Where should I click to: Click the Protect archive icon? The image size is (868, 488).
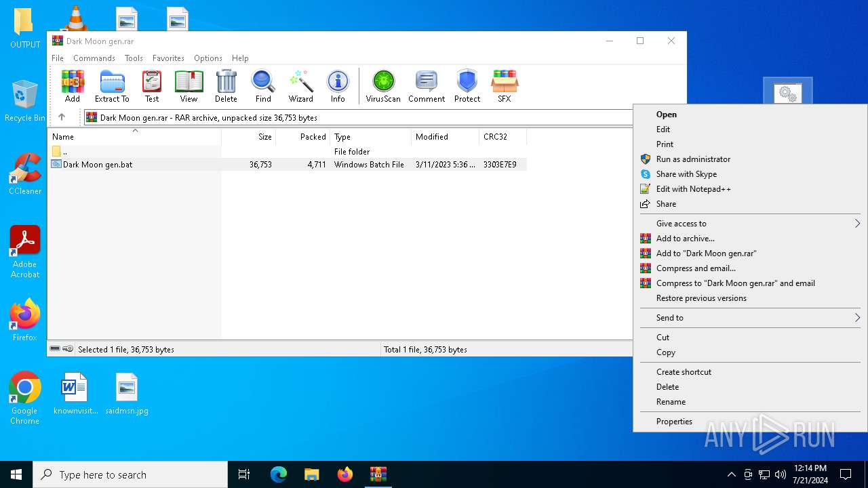coord(467,86)
